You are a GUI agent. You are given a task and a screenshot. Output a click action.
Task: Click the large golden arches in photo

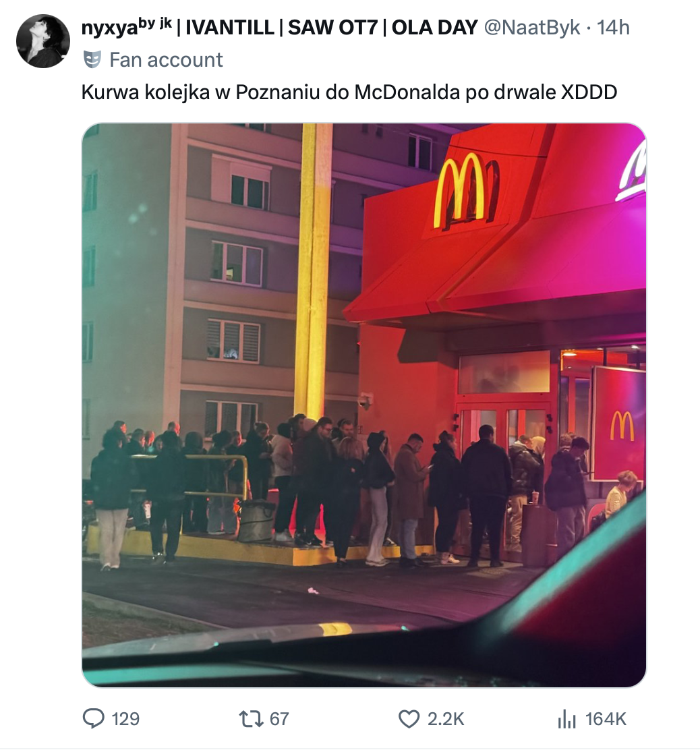(x=466, y=192)
